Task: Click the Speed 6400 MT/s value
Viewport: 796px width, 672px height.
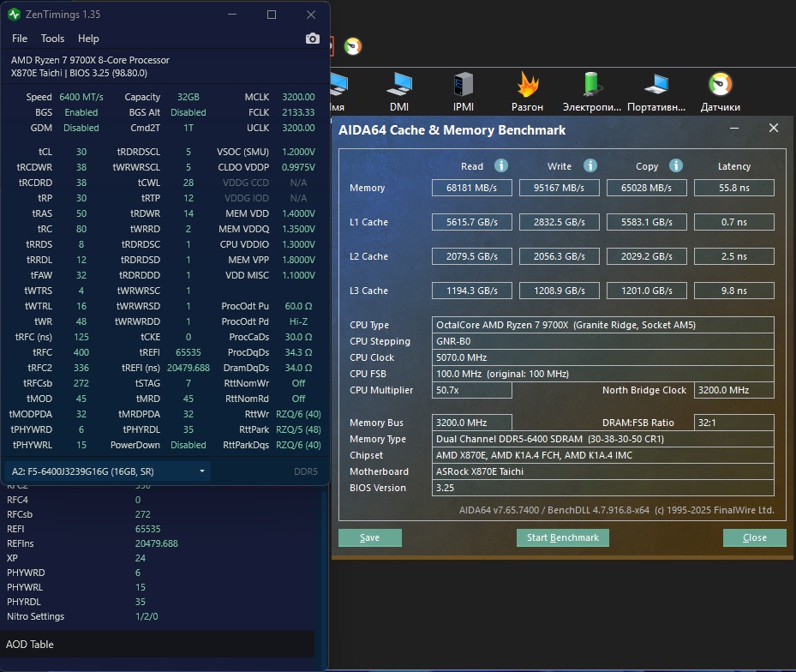Action: pos(81,97)
